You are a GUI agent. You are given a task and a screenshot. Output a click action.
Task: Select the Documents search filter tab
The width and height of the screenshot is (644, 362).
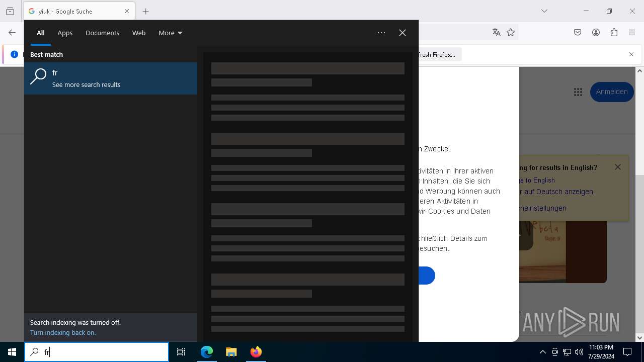(102, 33)
